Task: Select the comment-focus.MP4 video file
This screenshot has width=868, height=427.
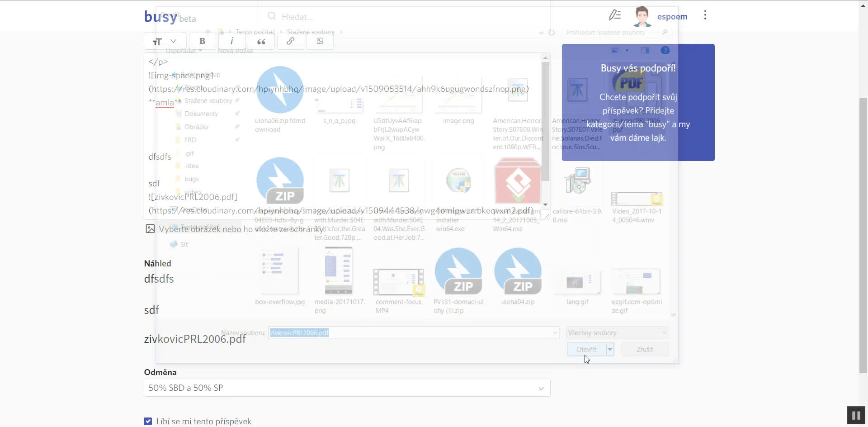Action: coord(399,290)
